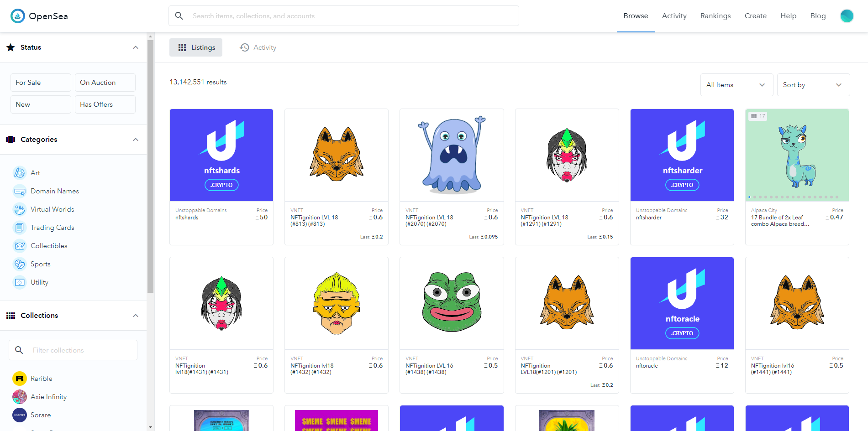Go to the Browse page
868x431 pixels.
(x=636, y=16)
